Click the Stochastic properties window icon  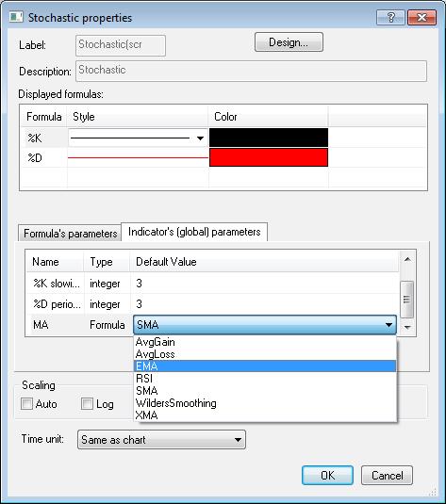click(x=16, y=17)
